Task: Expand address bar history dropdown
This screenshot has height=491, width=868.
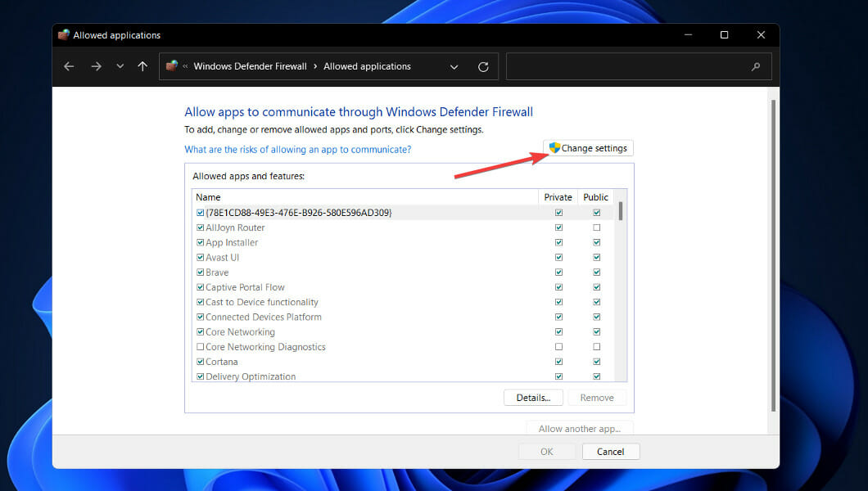Action: 454,67
